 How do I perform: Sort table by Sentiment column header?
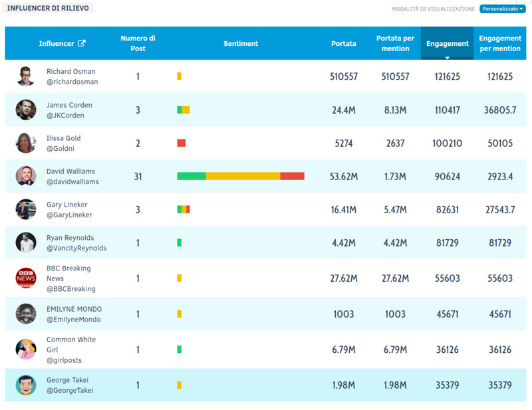point(241,43)
